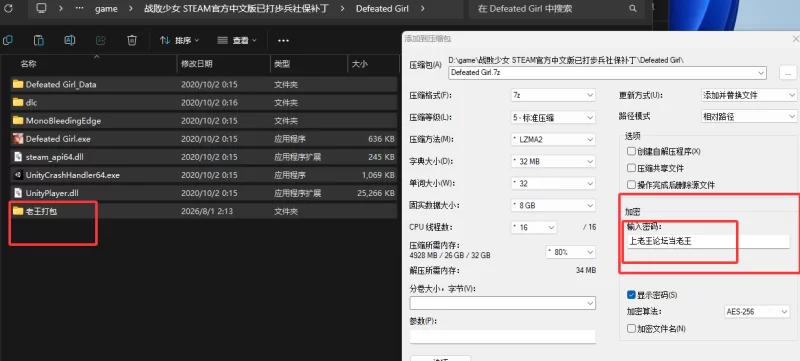This screenshot has height=361, width=800.
Task: Select the Defeated Girl.exe file
Action: (204, 139)
